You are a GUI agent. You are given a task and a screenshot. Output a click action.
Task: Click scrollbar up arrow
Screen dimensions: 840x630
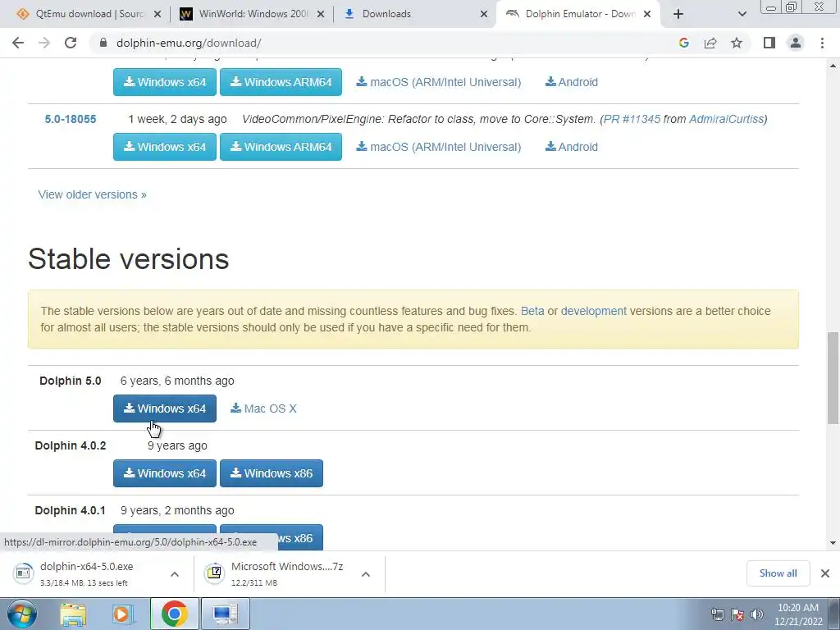click(833, 66)
